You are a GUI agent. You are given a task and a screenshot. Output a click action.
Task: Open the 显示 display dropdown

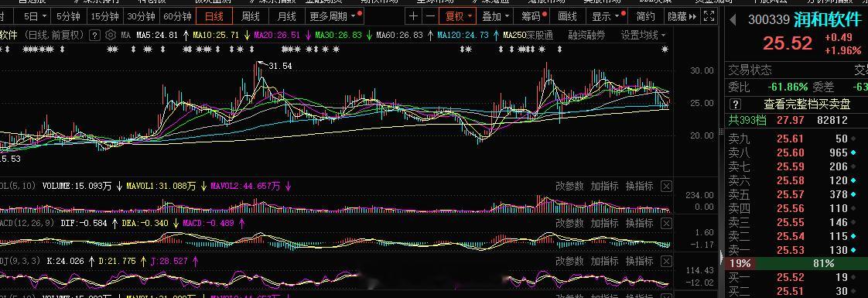(607, 16)
